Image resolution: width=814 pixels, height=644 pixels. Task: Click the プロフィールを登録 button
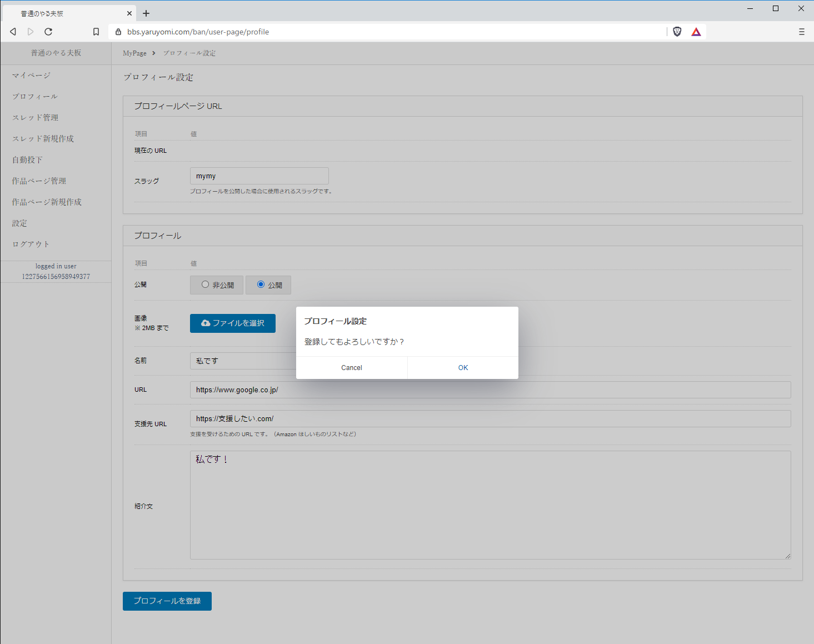tap(167, 601)
